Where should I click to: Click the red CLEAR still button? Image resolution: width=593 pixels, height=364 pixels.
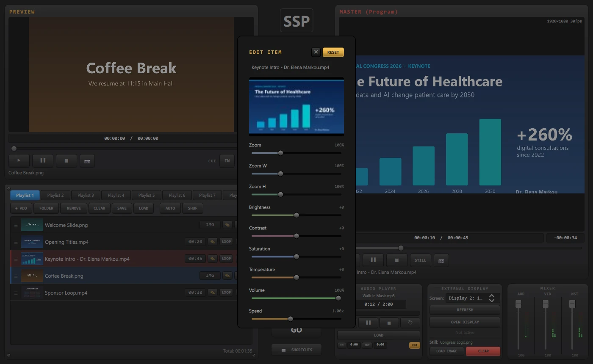(483, 351)
